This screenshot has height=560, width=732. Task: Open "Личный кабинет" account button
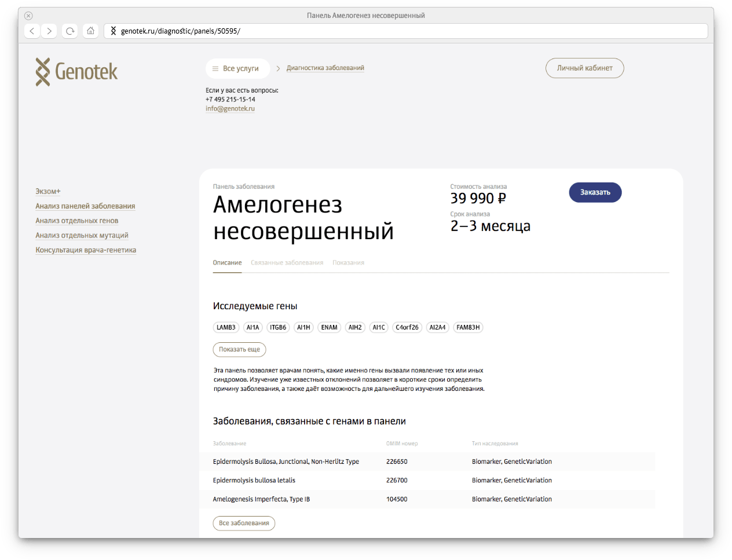pyautogui.click(x=584, y=68)
